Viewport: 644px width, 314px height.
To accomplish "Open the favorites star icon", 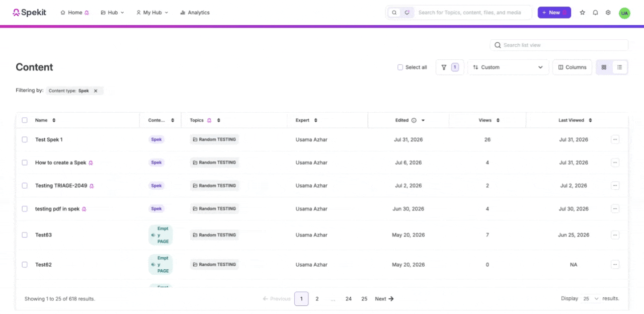I will (583, 13).
